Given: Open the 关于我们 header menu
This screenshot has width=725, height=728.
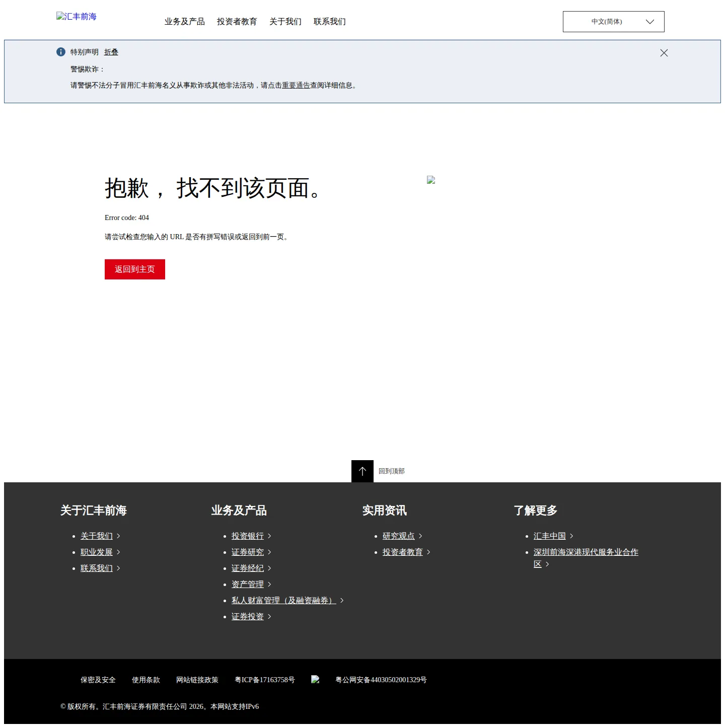Looking at the screenshot, I should coord(285,22).
